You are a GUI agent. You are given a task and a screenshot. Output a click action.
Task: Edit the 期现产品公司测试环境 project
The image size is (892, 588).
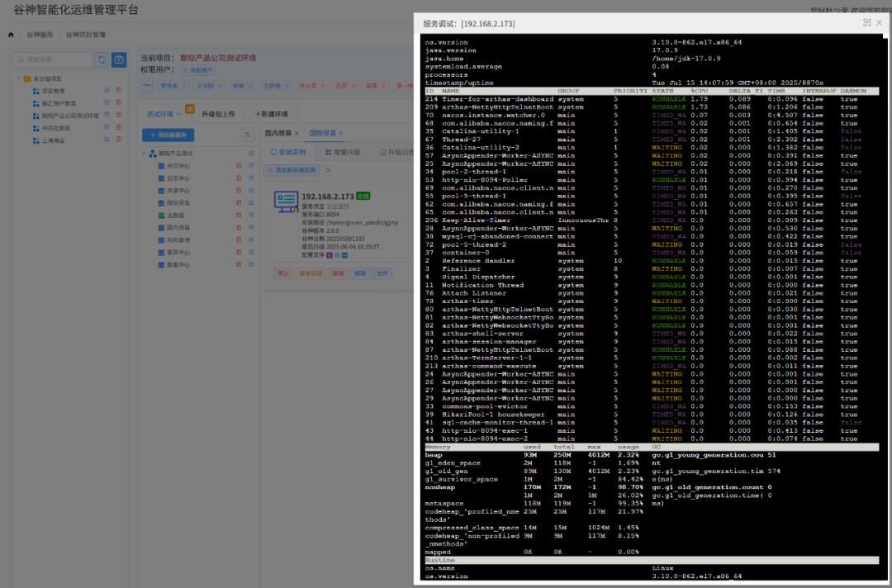pos(107,115)
